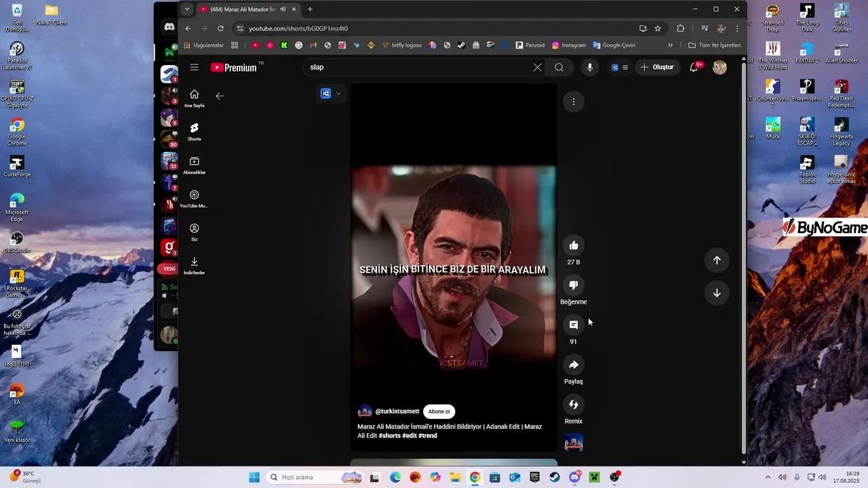Screen dimensions: 868x488
Task: Open the comments showing 91
Action: coord(574,325)
